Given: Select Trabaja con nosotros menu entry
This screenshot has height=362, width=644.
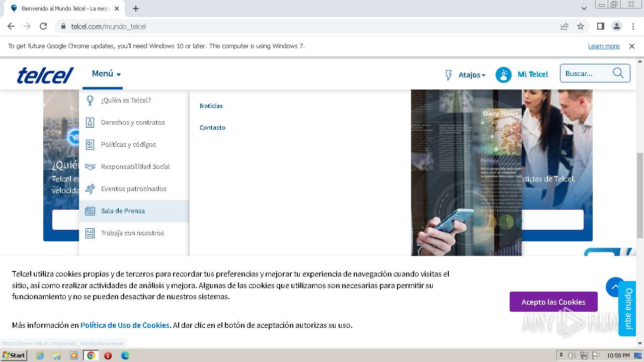Looking at the screenshot, I should 134,233.
